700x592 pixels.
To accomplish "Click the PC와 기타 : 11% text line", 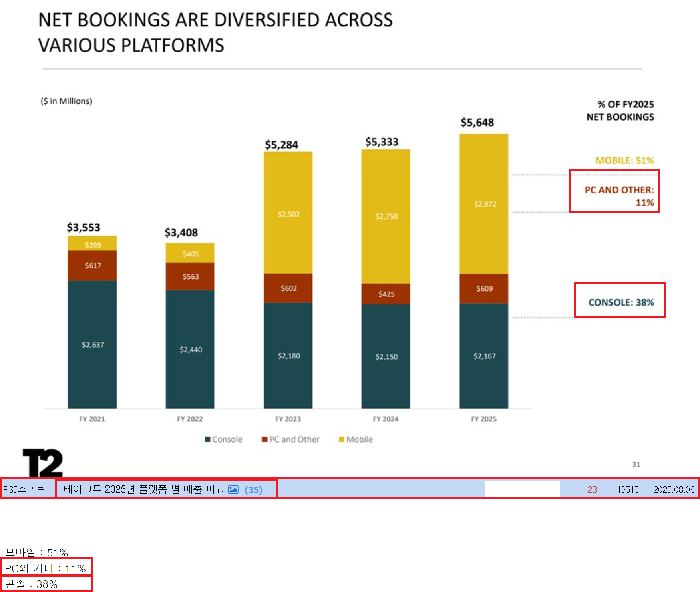I will click(x=46, y=568).
